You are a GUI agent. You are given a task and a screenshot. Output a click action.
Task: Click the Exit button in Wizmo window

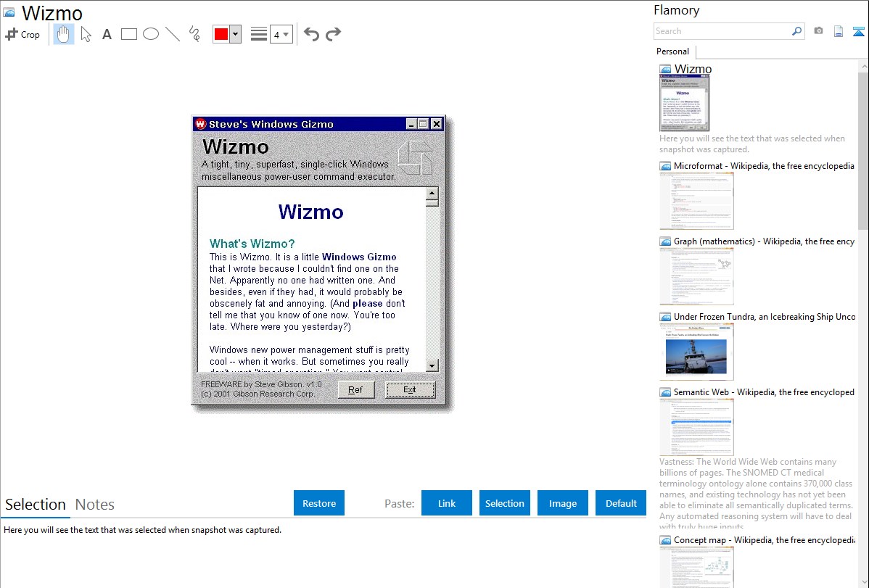coord(410,389)
